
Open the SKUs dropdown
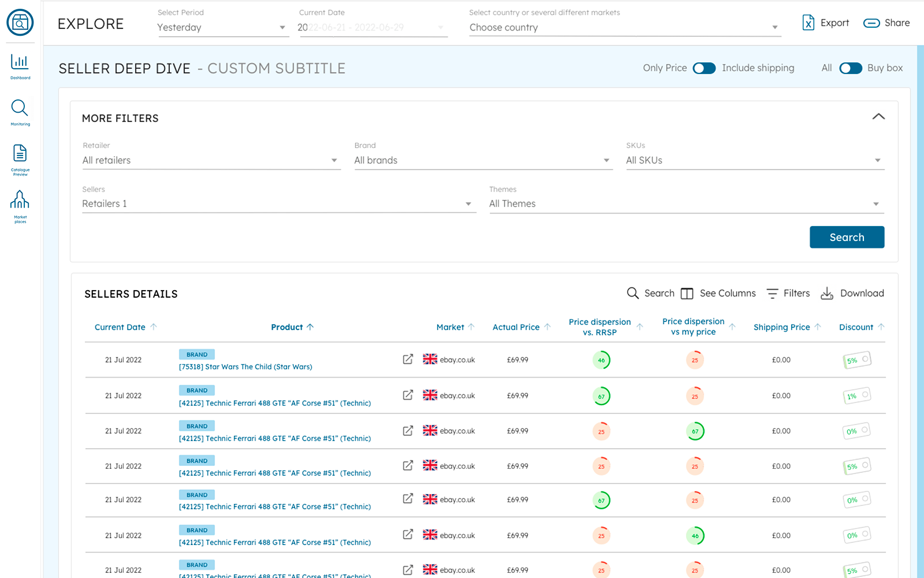(755, 161)
